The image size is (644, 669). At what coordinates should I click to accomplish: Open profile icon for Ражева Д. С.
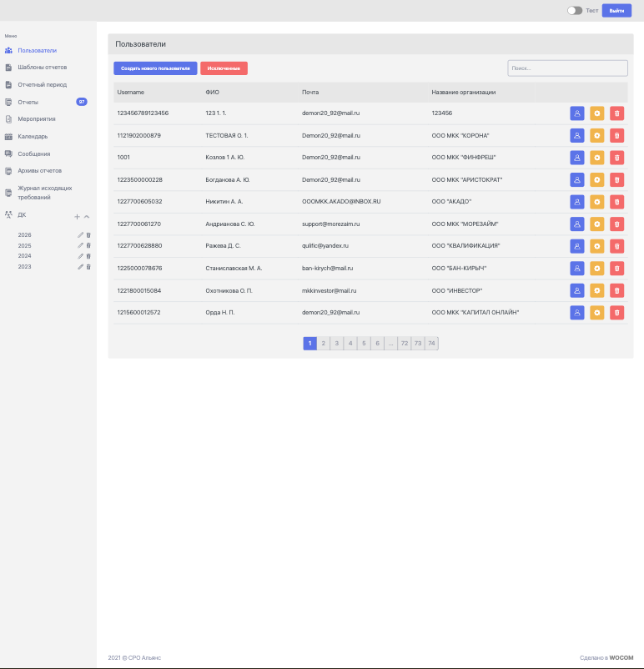point(577,246)
